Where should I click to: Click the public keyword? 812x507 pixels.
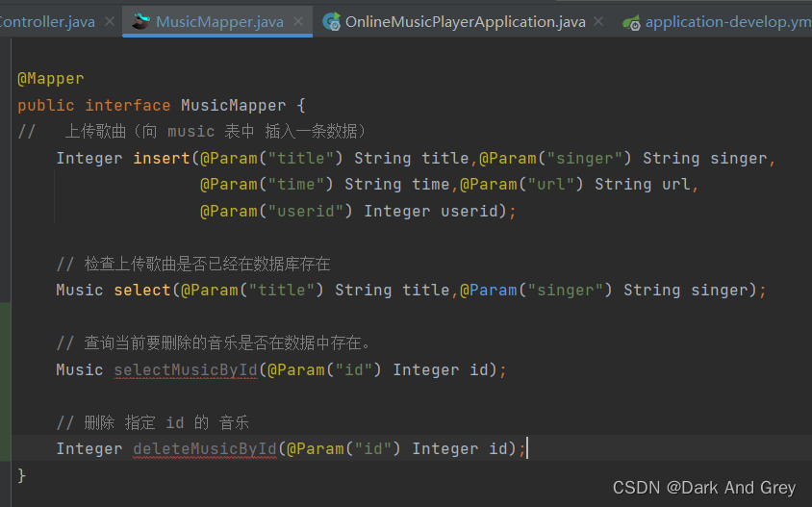point(45,105)
